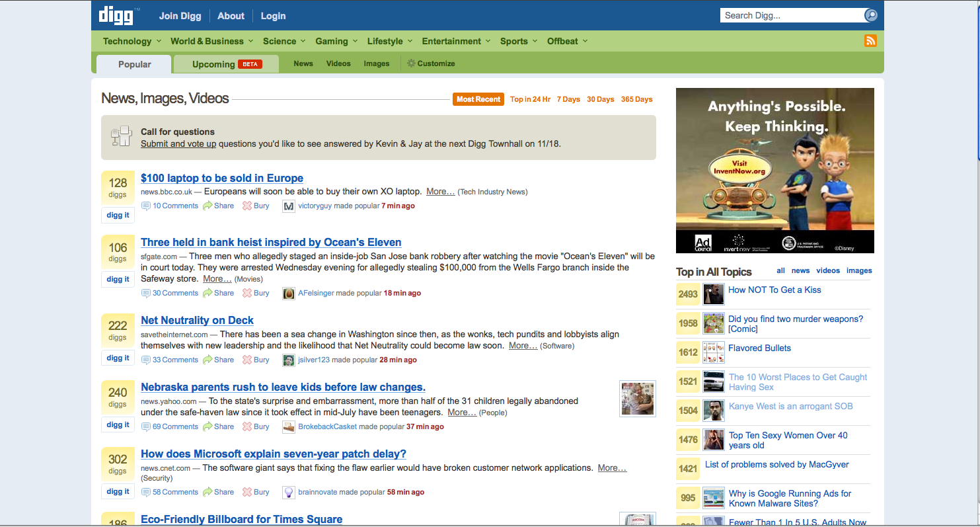This screenshot has height=527, width=980.
Task: Open Kanye West story thumbnail
Action: (713, 411)
